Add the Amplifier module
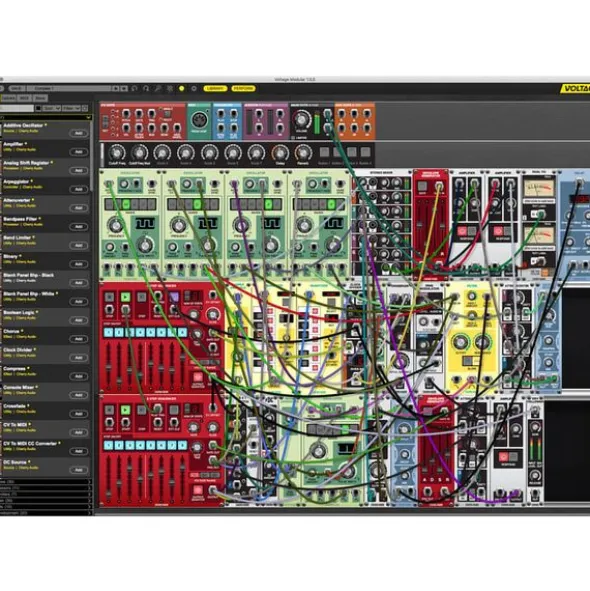Image resolution: width=590 pixels, height=591 pixels. (x=78, y=152)
